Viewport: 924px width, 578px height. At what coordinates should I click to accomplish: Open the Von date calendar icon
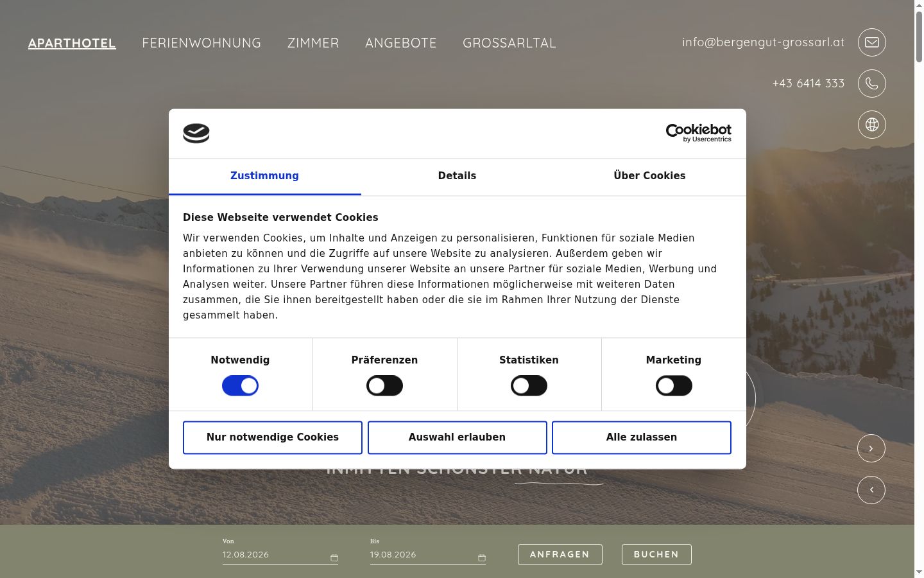334,557
